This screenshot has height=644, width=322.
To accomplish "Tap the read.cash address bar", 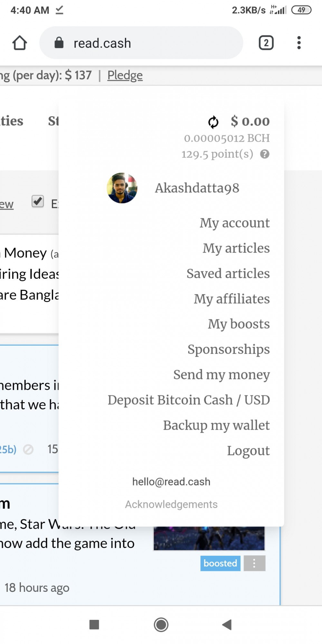I will click(141, 43).
